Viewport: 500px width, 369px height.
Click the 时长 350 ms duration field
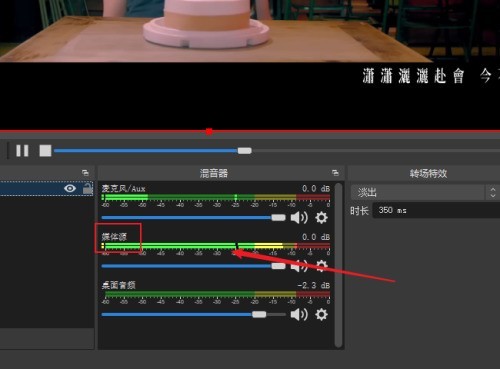(436, 210)
